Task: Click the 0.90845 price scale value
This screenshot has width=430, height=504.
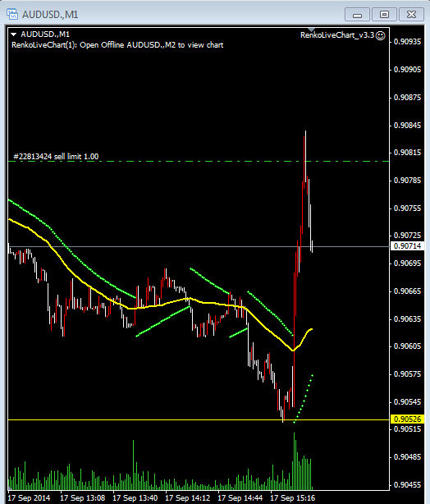Action: click(407, 125)
